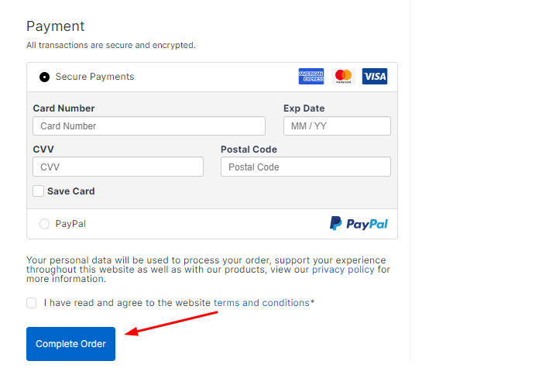Click the Secure Payments label text
556x392 pixels.
click(x=94, y=77)
